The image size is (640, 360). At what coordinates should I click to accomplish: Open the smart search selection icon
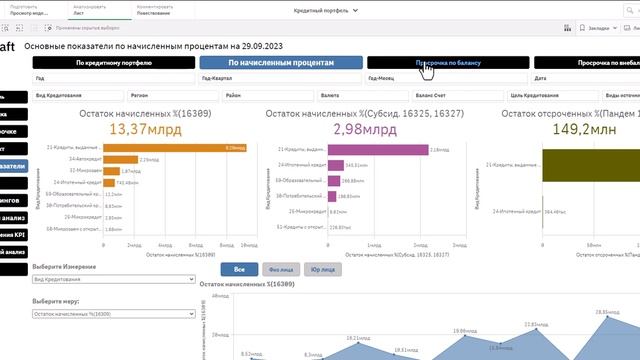click(x=5, y=28)
